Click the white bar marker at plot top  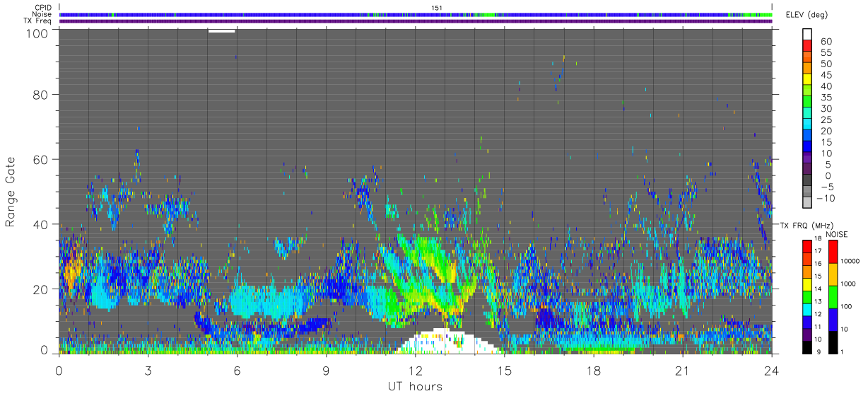(222, 30)
